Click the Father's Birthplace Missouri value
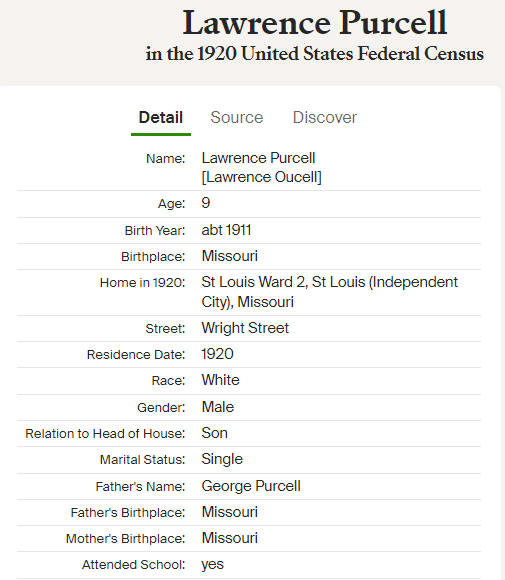This screenshot has height=580, width=505. (229, 512)
